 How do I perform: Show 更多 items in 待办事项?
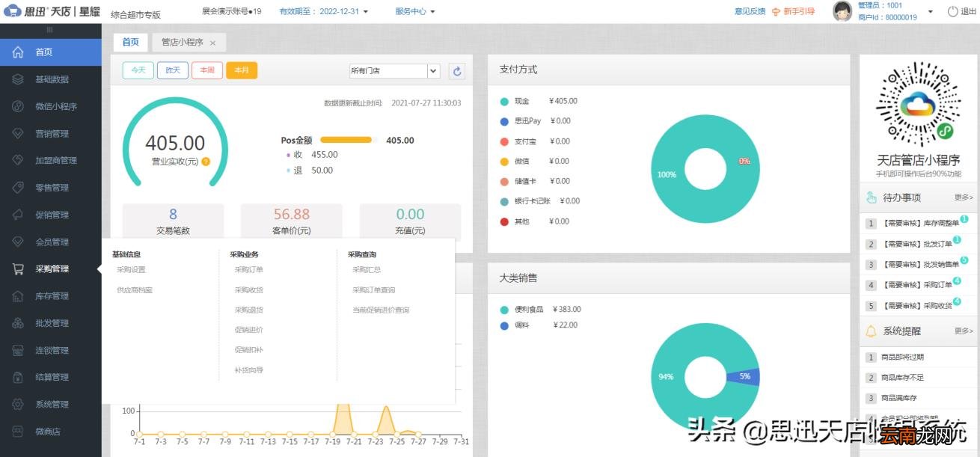point(964,197)
